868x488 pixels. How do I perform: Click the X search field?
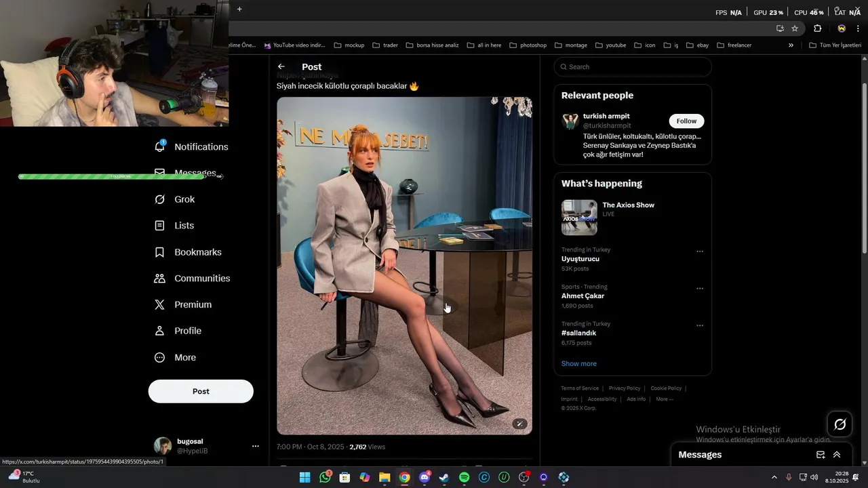(x=633, y=66)
